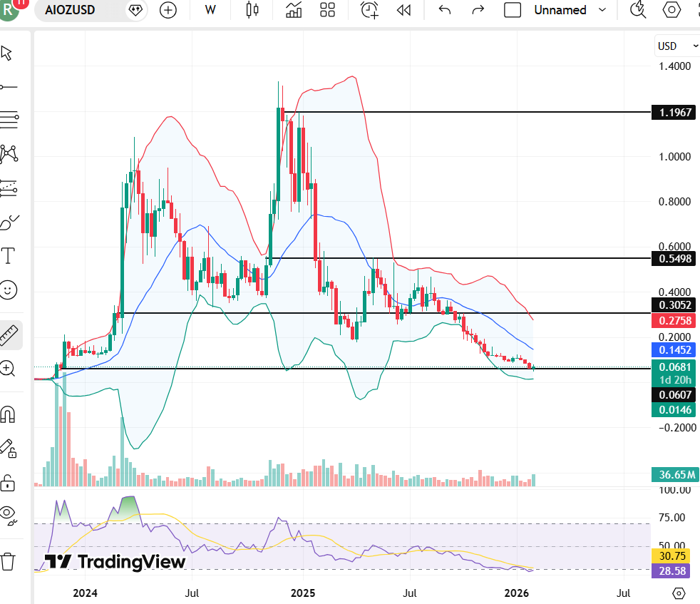
Task: Open the candlestick chart style selector
Action: tap(252, 11)
